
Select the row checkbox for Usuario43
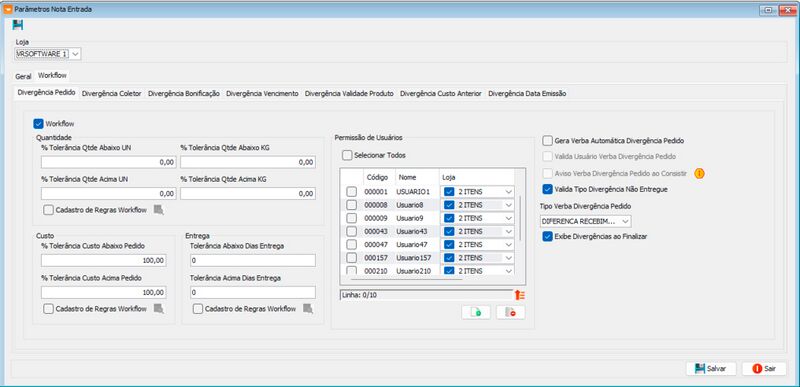pyautogui.click(x=352, y=231)
